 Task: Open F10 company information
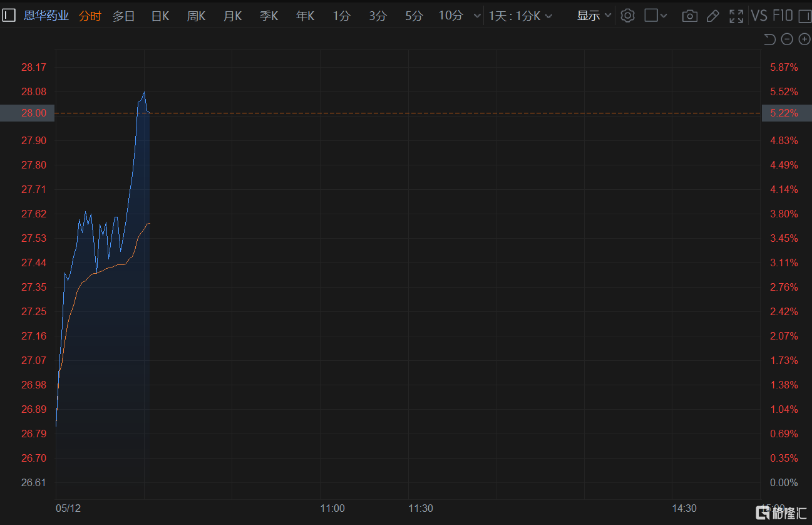[x=783, y=16]
